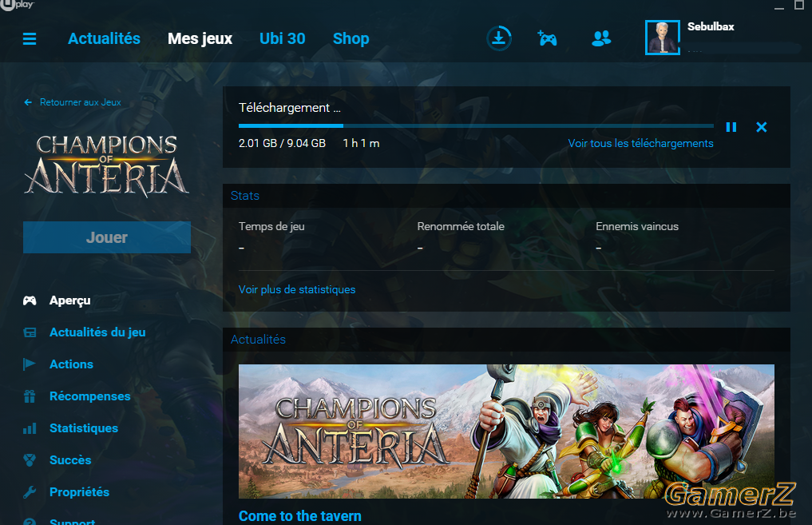Click the Ennemis vaincus stat
This screenshot has height=525, width=812.
(x=637, y=226)
